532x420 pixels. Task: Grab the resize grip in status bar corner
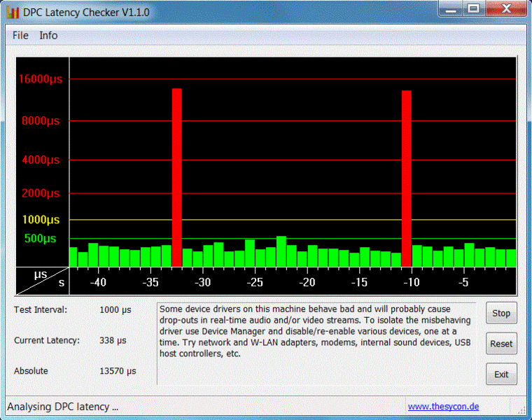pos(521,409)
